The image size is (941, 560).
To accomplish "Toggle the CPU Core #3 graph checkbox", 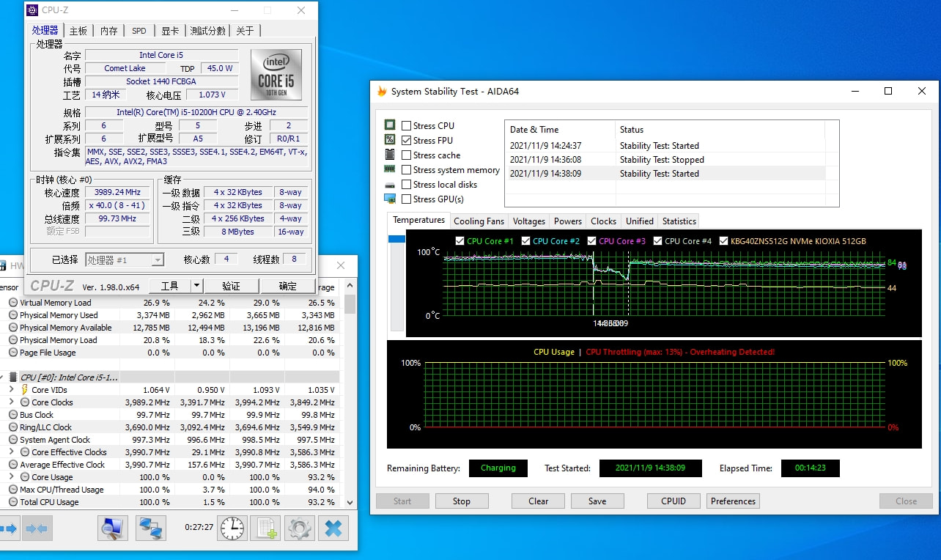I will [x=592, y=241].
